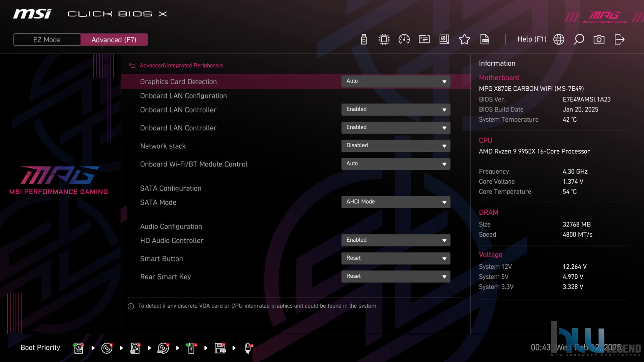Click Advanced\Integrated Peripherals breadcrumb
Screen dimensions: 644x362
coord(181,65)
